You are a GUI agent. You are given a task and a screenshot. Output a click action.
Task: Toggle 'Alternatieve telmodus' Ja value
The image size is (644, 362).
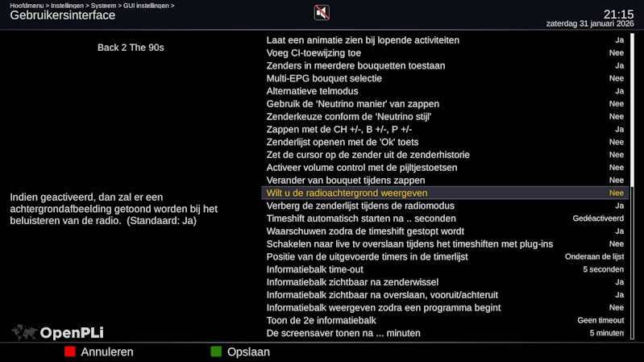click(x=619, y=91)
